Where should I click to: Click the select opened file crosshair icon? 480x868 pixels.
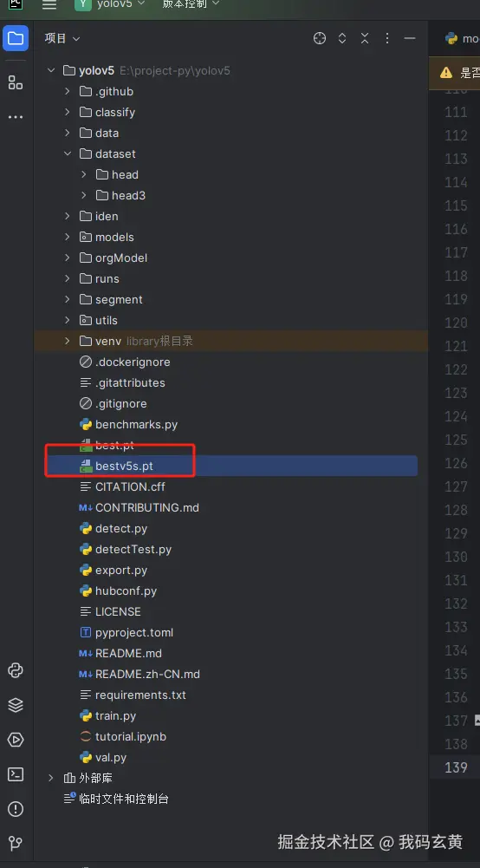[x=320, y=38]
